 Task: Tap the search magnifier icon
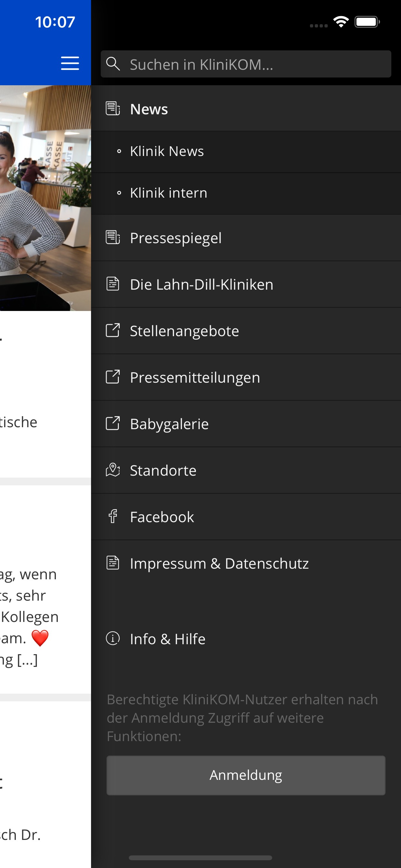tap(113, 64)
